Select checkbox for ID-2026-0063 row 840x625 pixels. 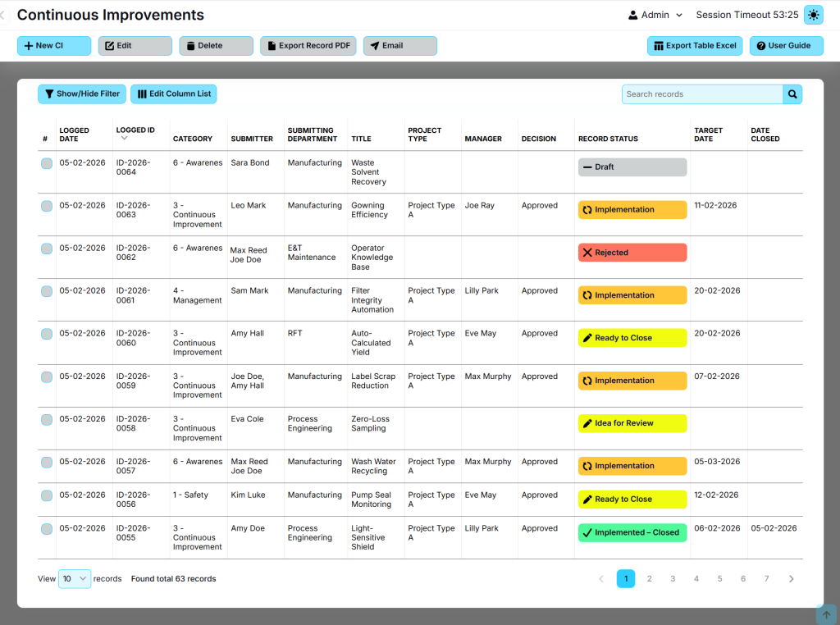[x=47, y=206]
